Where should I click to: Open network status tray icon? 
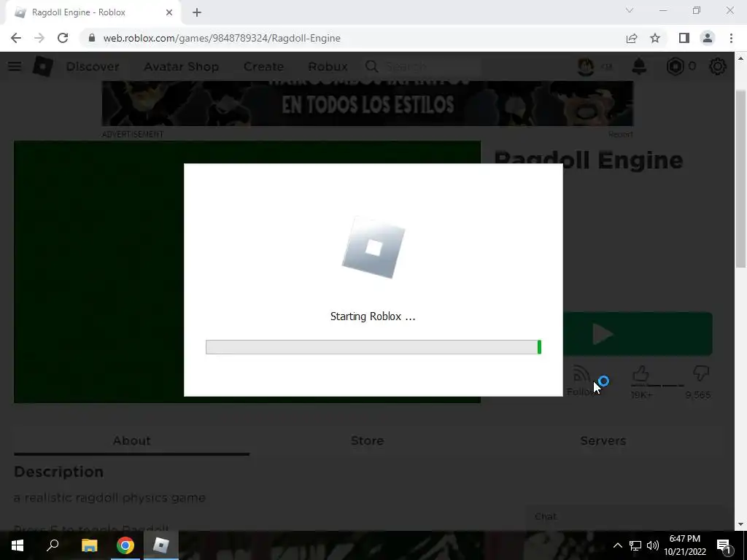635,545
